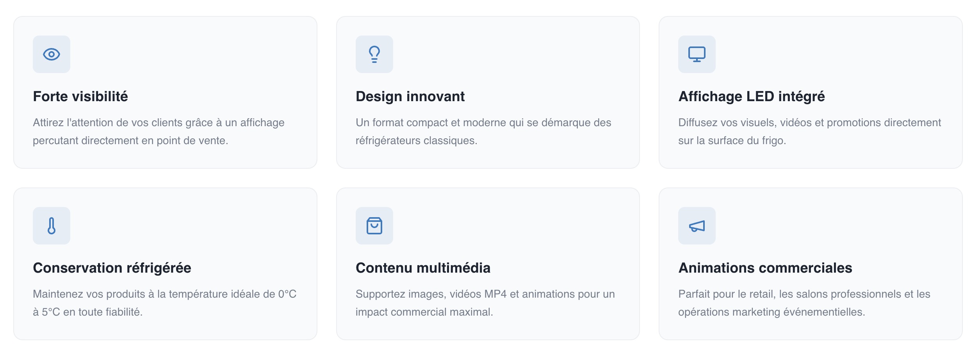
Task: Click the lightbulb icon above Design innovant
Action: pyautogui.click(x=374, y=54)
